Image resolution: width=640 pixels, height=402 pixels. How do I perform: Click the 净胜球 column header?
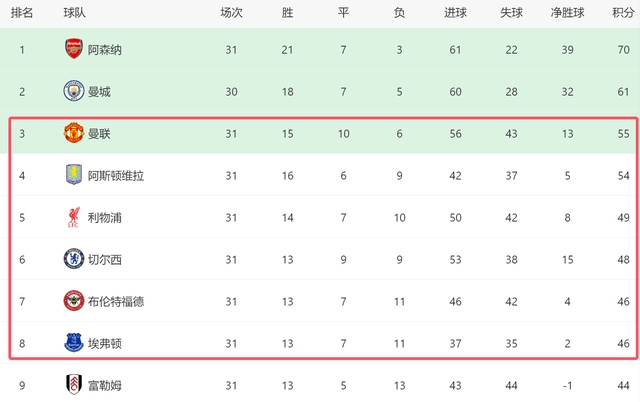click(x=568, y=13)
